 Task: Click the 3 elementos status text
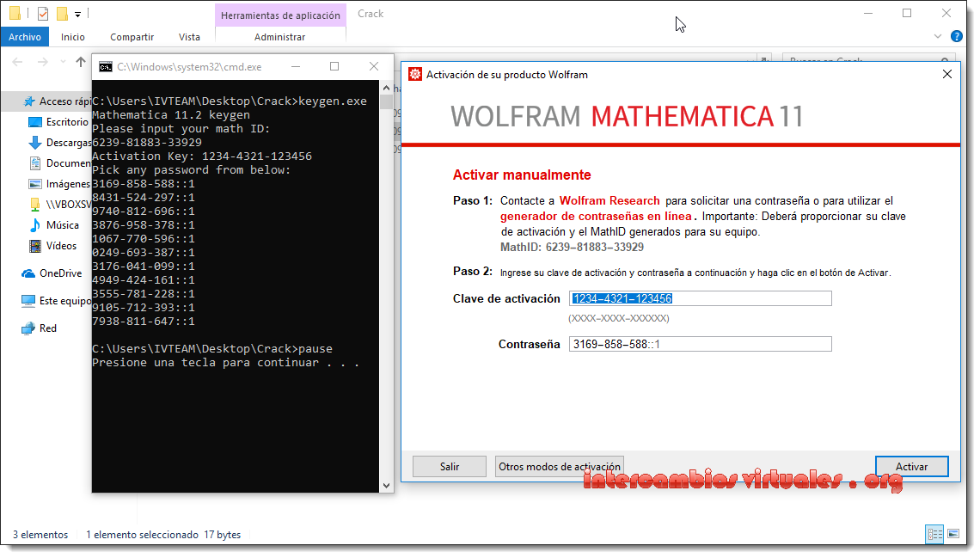[40, 535]
